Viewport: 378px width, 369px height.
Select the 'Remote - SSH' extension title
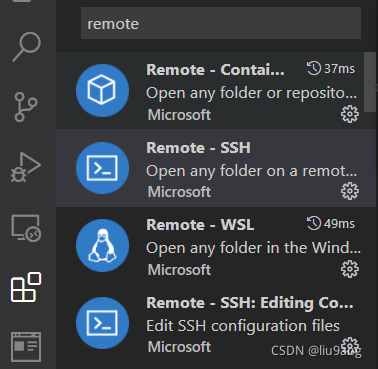coord(198,148)
